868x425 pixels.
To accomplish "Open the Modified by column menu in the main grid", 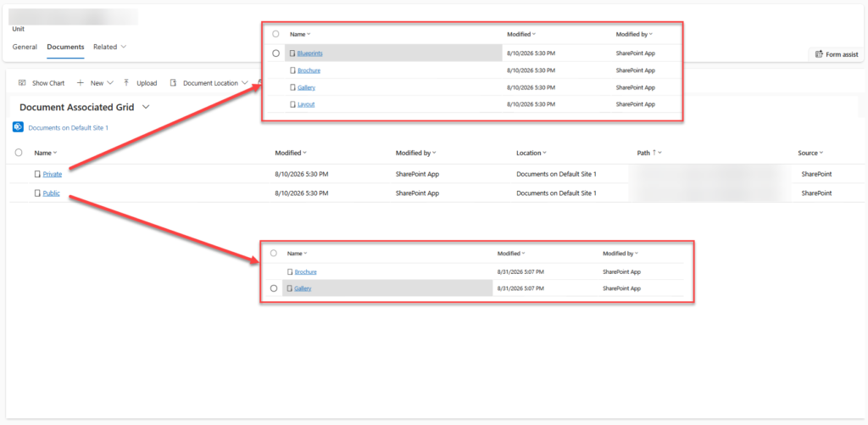I will point(434,153).
